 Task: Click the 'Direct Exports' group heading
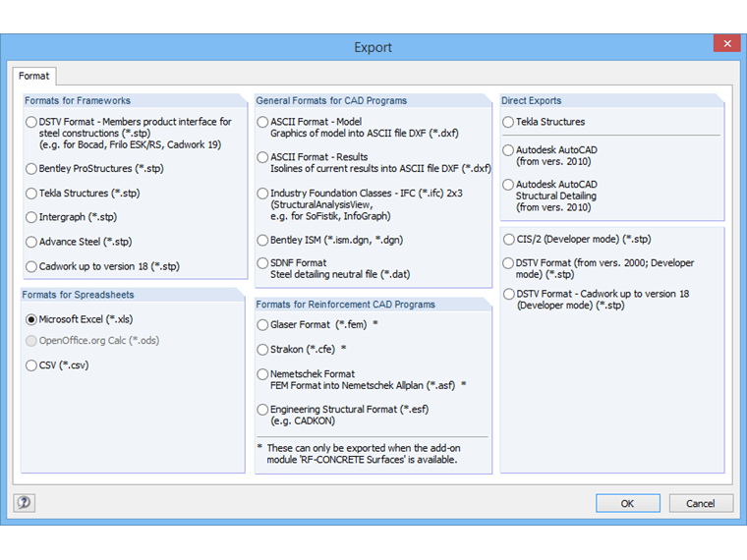tap(531, 100)
